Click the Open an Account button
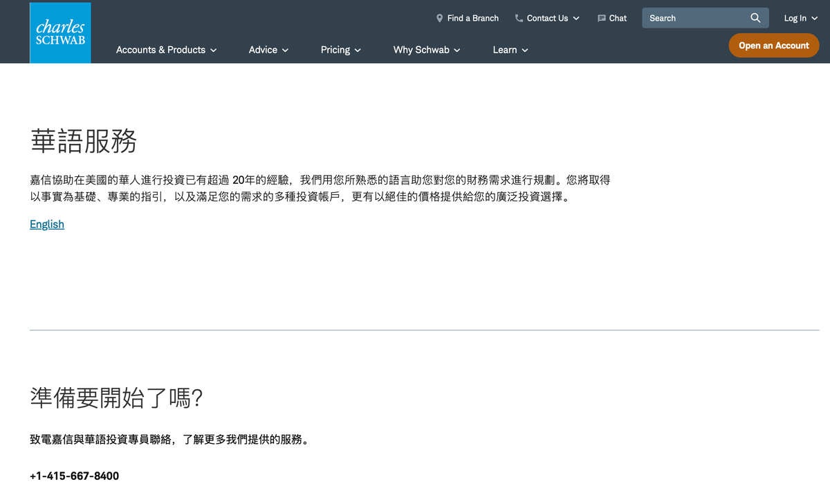 (774, 46)
